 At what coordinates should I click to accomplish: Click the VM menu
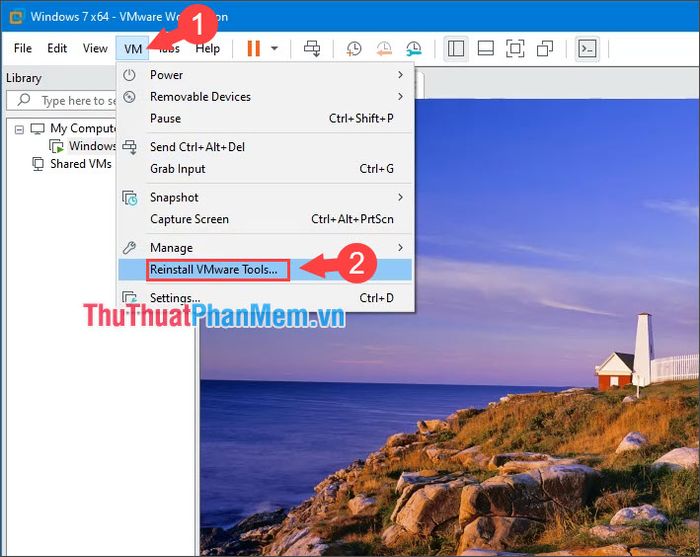pos(133,48)
